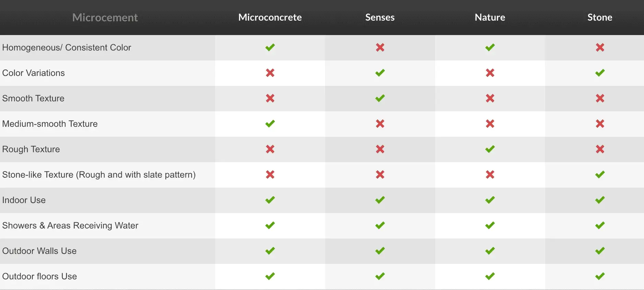Select the Nature column header

(490, 17)
